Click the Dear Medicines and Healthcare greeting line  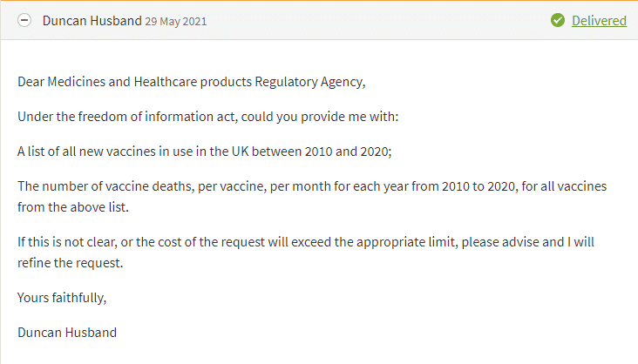point(191,82)
